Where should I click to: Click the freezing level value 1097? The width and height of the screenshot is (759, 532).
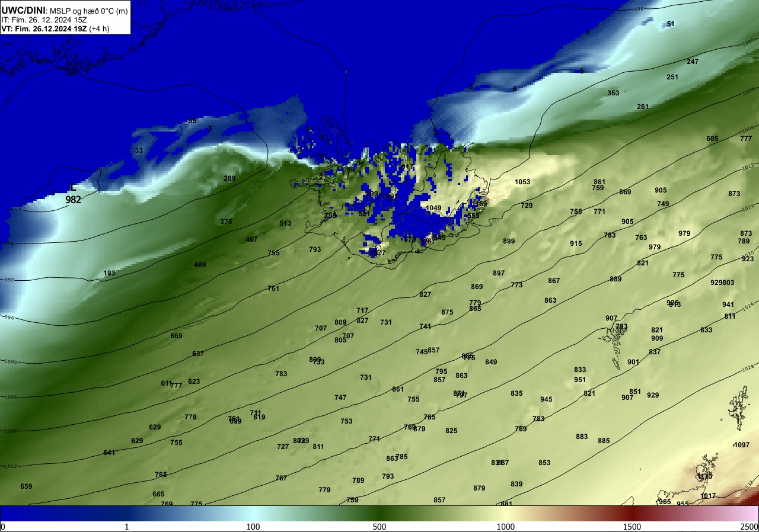coord(742,445)
